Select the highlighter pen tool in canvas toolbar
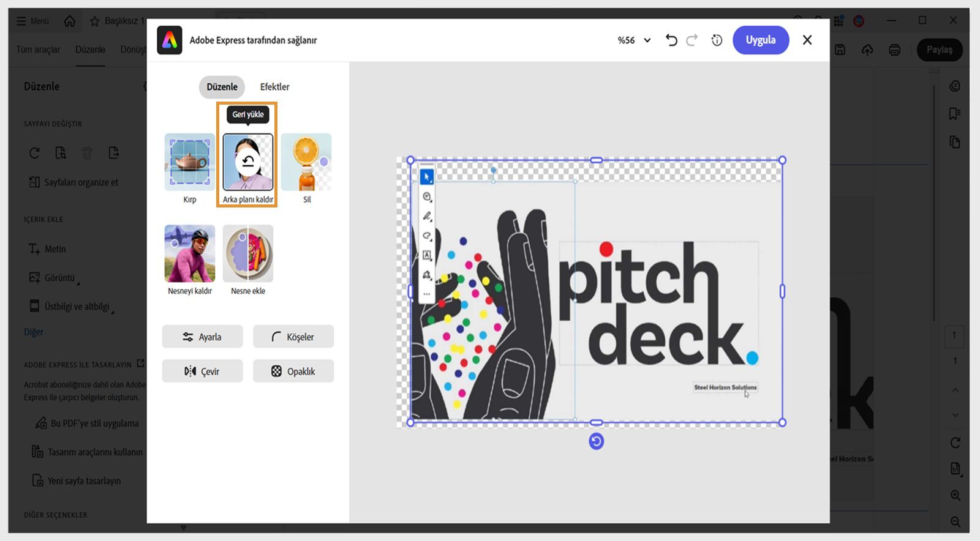This screenshot has width=980, height=541. coord(427,216)
